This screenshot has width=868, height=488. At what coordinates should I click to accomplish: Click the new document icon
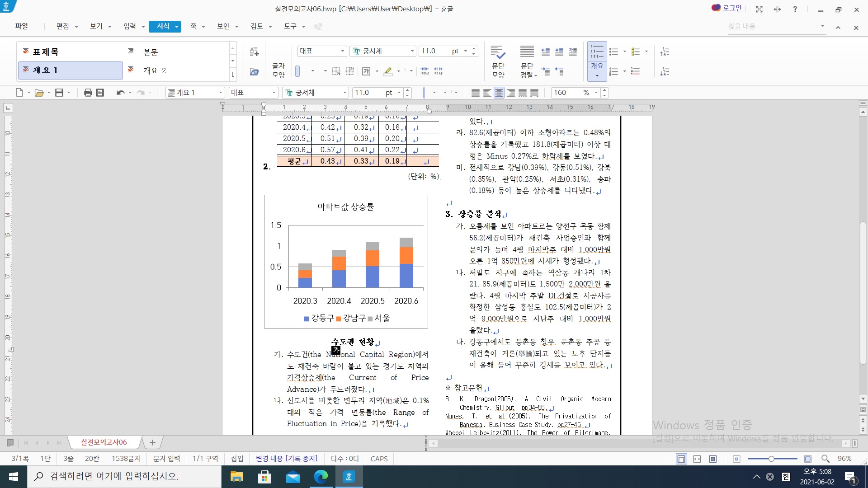point(19,93)
